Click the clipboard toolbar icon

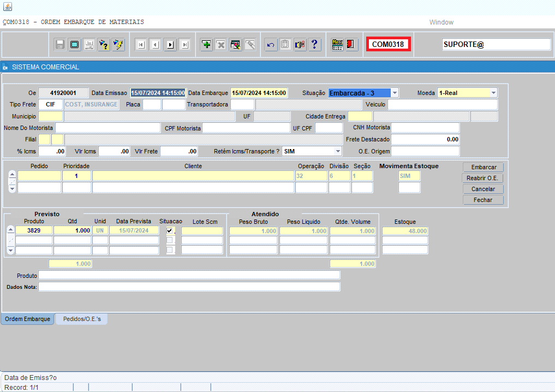[x=285, y=45]
